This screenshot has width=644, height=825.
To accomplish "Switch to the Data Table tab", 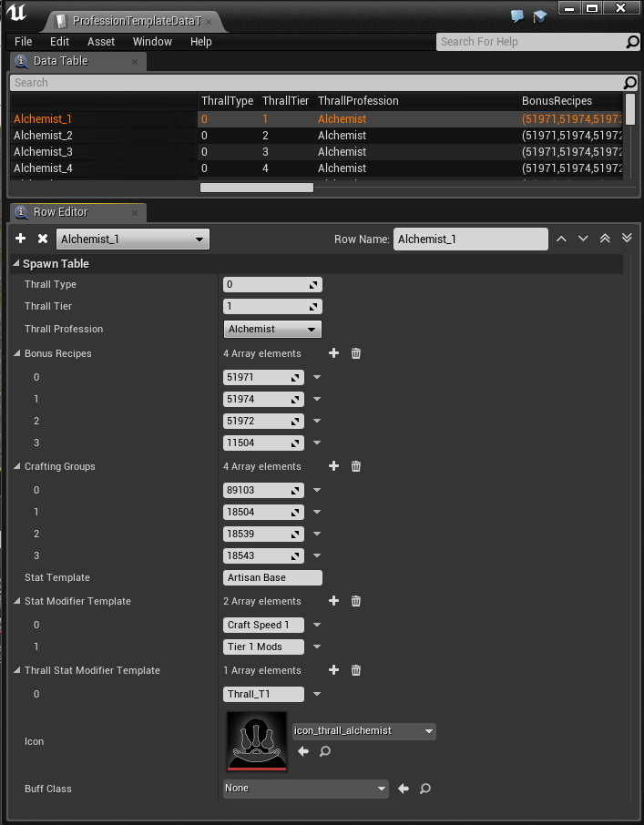I will pyautogui.click(x=60, y=61).
